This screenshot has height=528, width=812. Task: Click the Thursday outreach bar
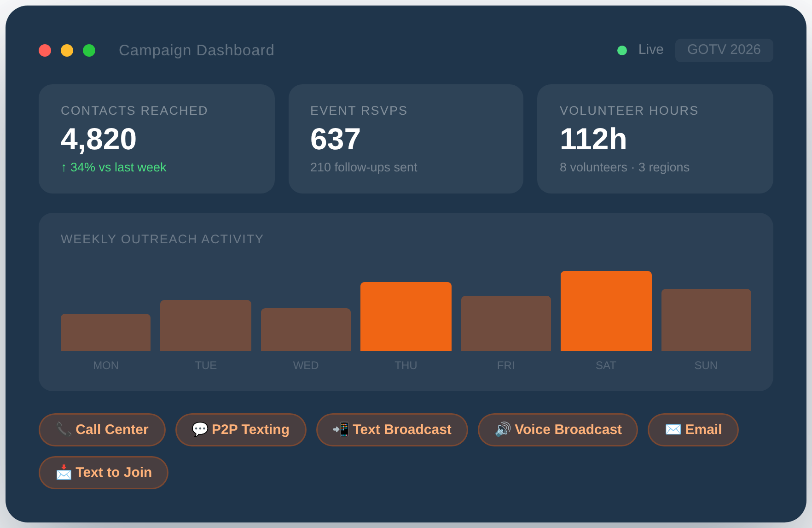[406, 316]
